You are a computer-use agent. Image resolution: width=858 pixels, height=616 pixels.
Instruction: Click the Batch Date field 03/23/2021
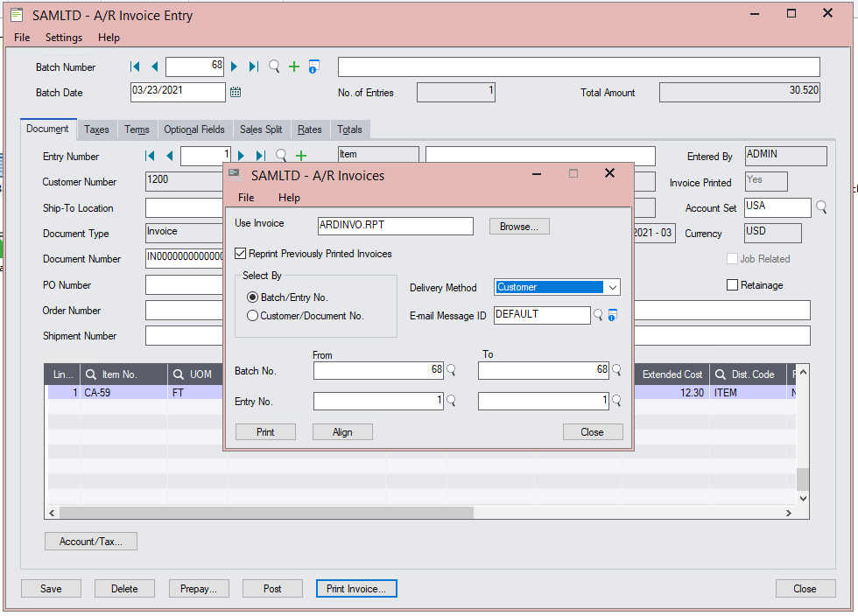(x=178, y=92)
